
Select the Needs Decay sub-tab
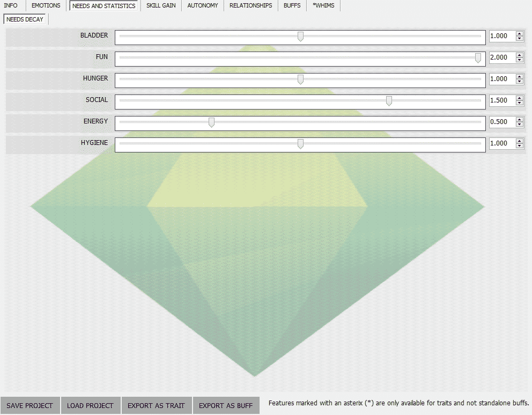pos(25,19)
